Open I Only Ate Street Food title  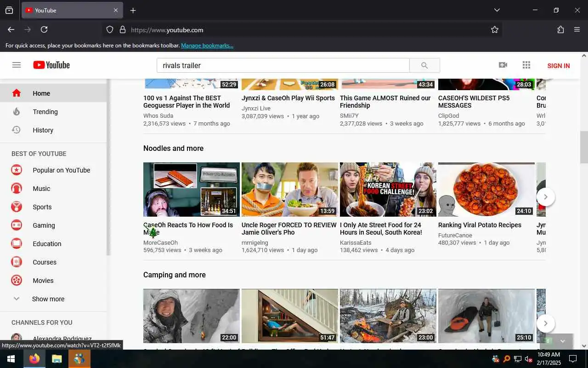click(381, 229)
